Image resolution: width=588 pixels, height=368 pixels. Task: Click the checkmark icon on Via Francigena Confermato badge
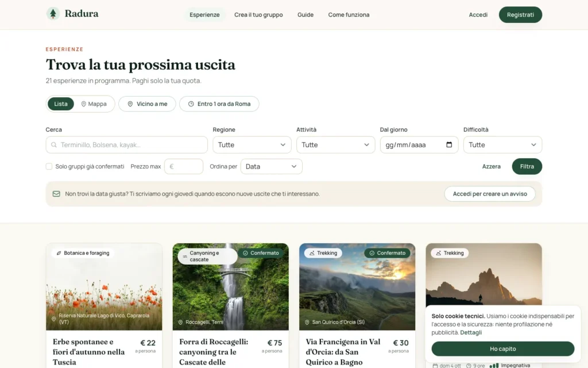(372, 253)
